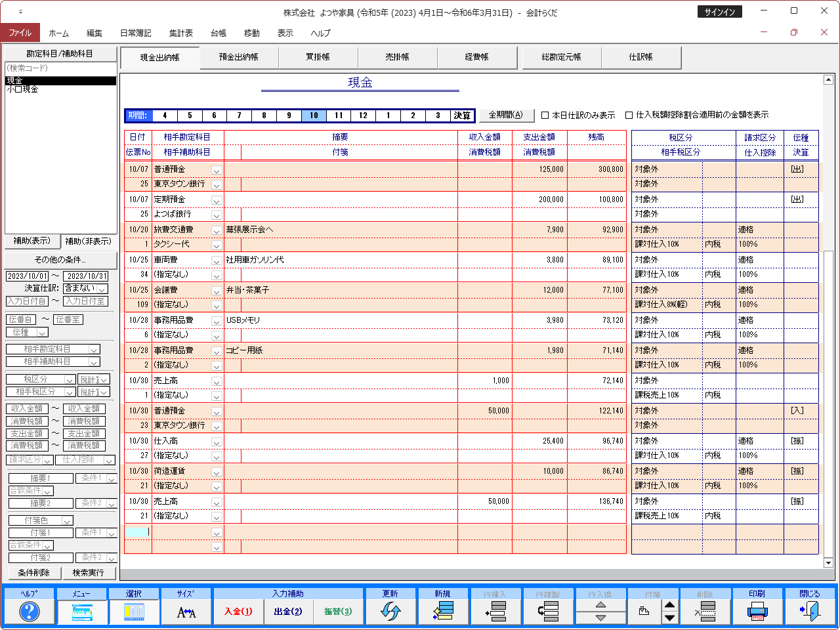Select period month 10 toggle
Image resolution: width=840 pixels, height=630 pixels.
click(314, 115)
